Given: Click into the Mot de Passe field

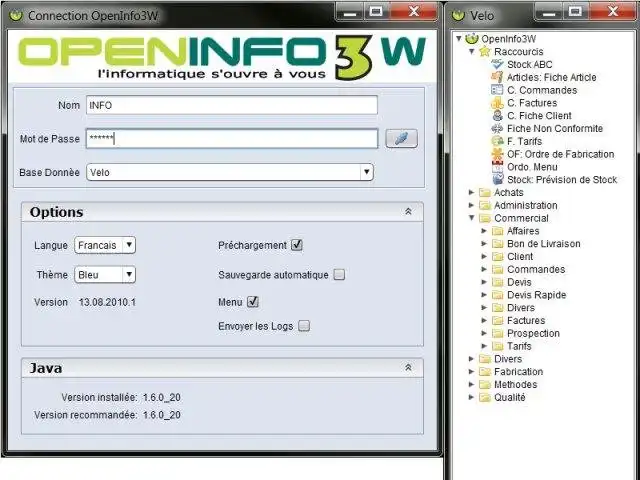Looking at the screenshot, I should 231,139.
